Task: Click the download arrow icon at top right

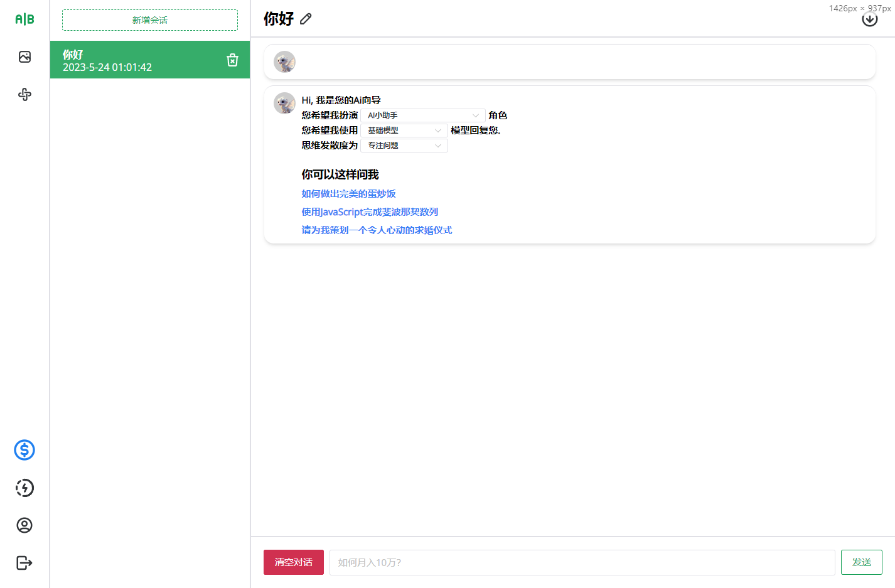Action: (x=870, y=19)
